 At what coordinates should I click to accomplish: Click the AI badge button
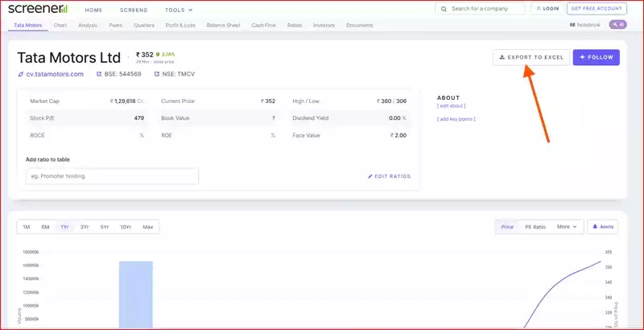click(x=617, y=25)
